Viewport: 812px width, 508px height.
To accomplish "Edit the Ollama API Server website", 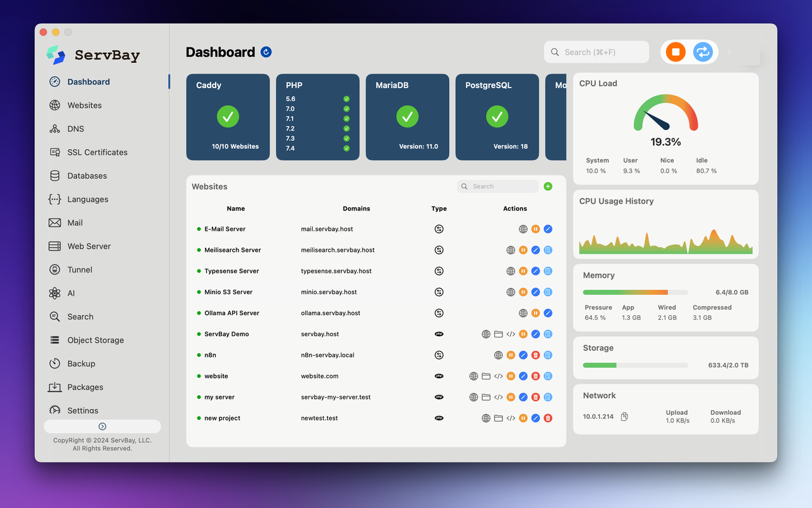I will [548, 313].
